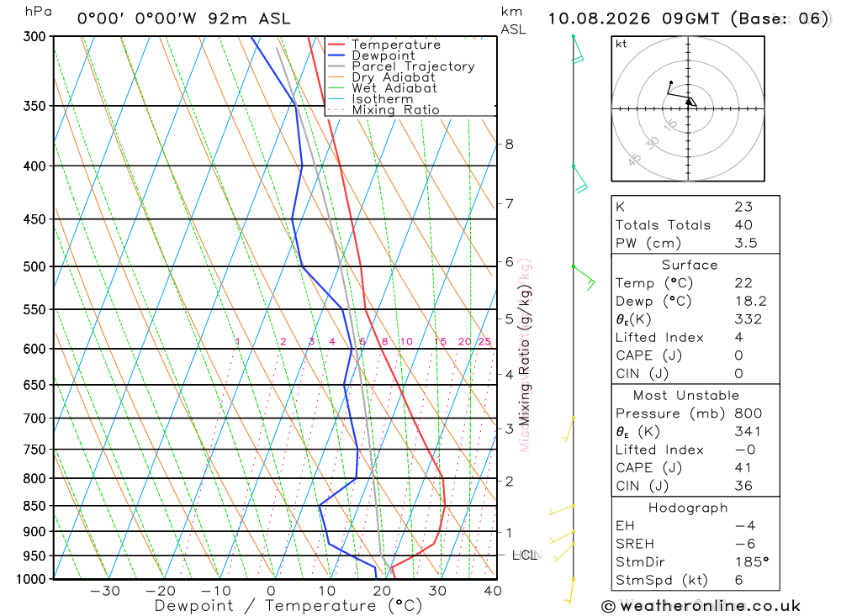Image resolution: width=841 pixels, height=616 pixels.
Task: Click the surface theta-E value 332
Action: click(x=748, y=319)
